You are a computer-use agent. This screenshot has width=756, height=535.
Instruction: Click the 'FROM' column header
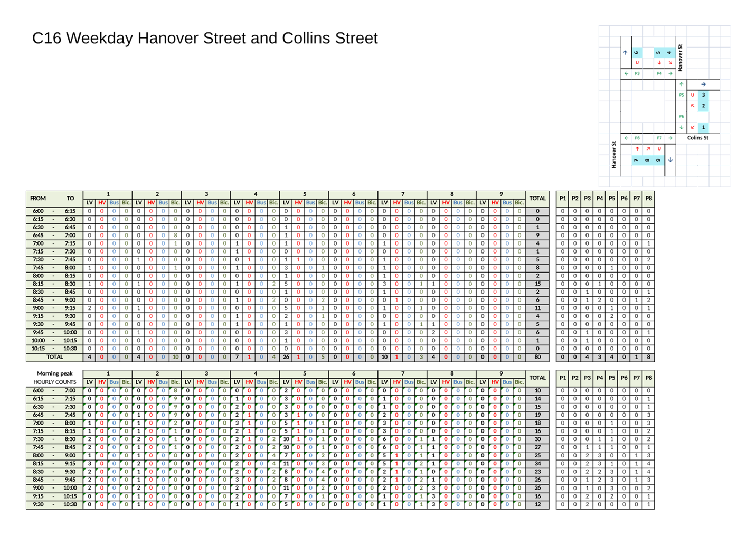point(38,199)
